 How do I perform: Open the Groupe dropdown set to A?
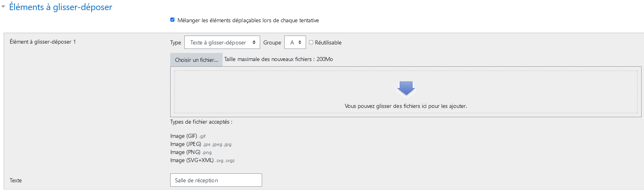(295, 42)
